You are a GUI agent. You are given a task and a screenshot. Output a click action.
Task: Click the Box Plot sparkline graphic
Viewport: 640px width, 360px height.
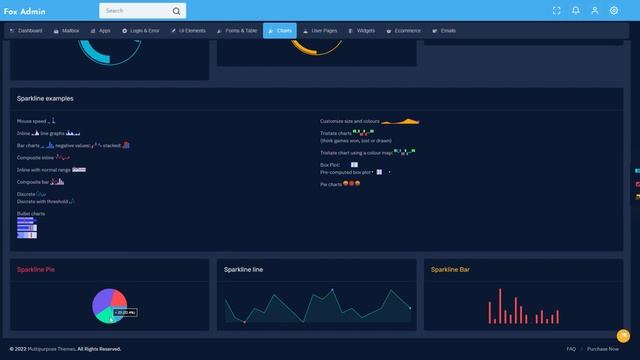pos(353,164)
